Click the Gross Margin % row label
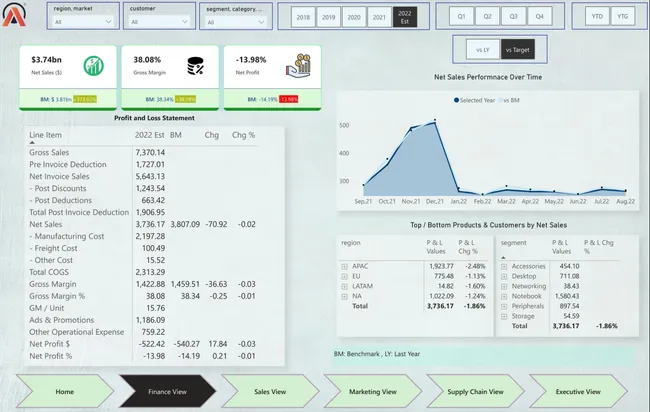The height and width of the screenshot is (412, 650). coord(57,296)
